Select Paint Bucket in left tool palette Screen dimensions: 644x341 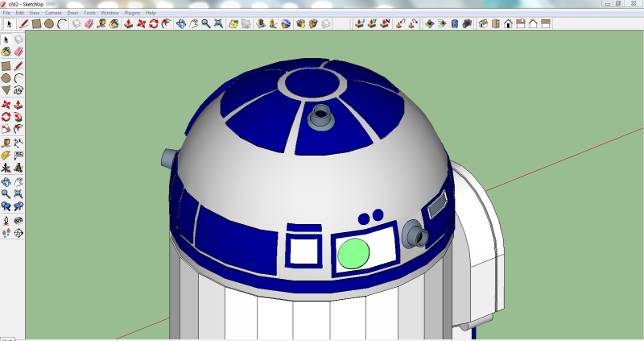pos(6,52)
